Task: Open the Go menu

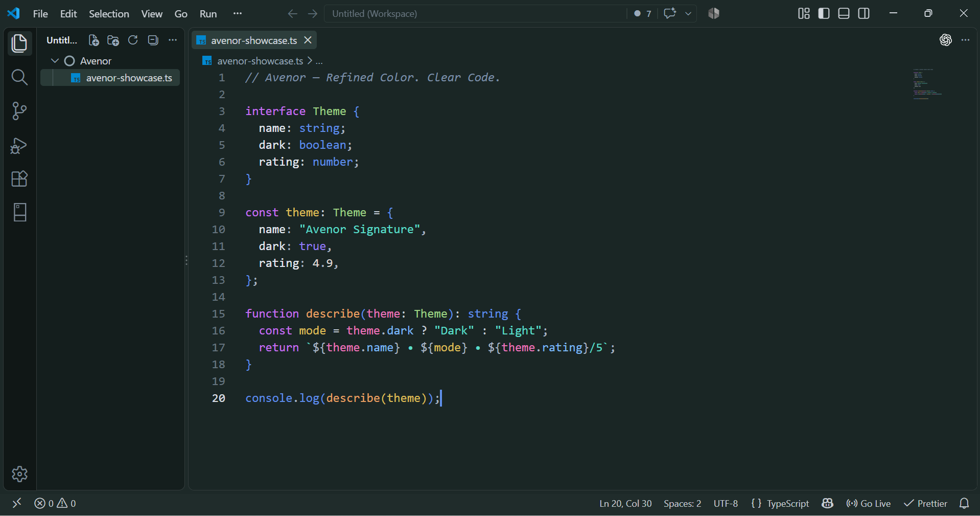Action: [181, 14]
